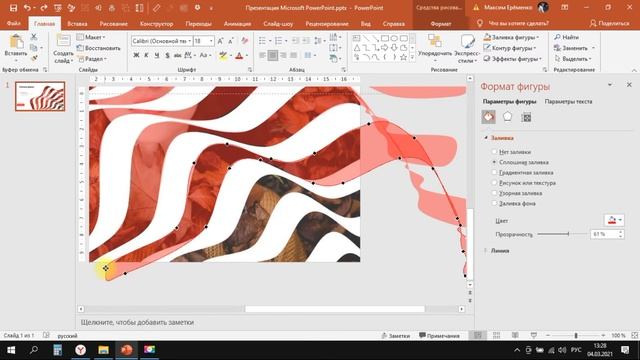Click the Save icon in title bar
Viewport: 640px width, 360px height.
coord(13,8)
